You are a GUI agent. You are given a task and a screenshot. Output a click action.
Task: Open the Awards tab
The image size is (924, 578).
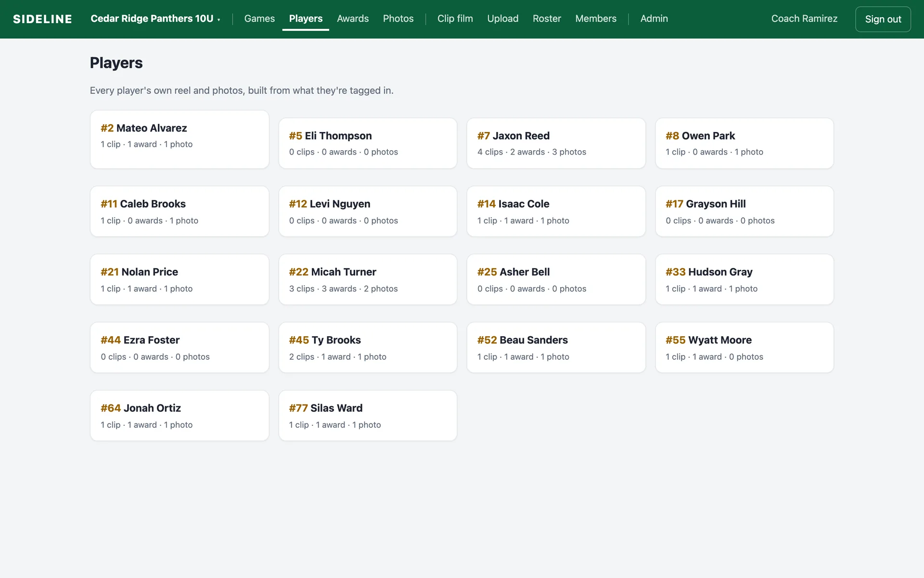click(353, 19)
